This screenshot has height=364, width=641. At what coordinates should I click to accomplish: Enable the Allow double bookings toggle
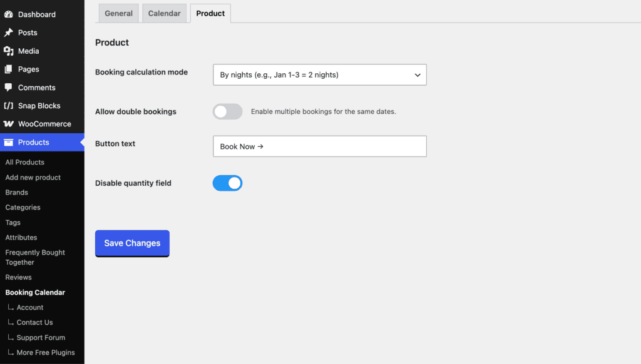click(x=227, y=111)
